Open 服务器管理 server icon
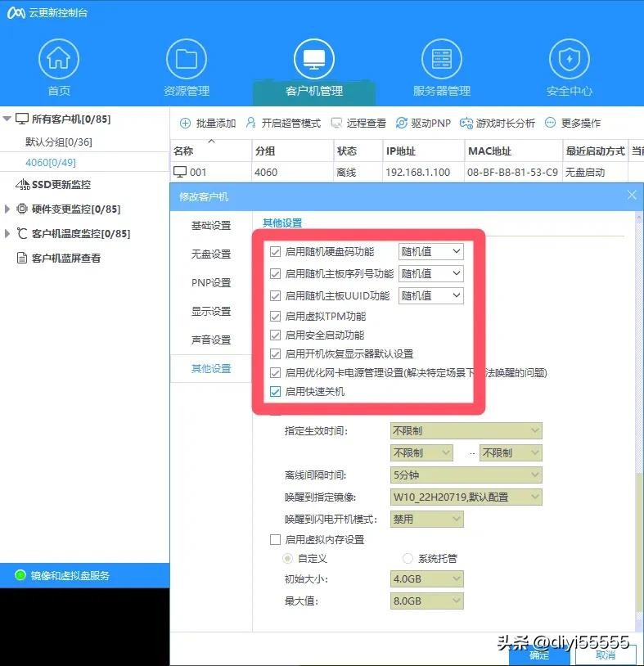Screen dimensions: 644x666 (441, 59)
